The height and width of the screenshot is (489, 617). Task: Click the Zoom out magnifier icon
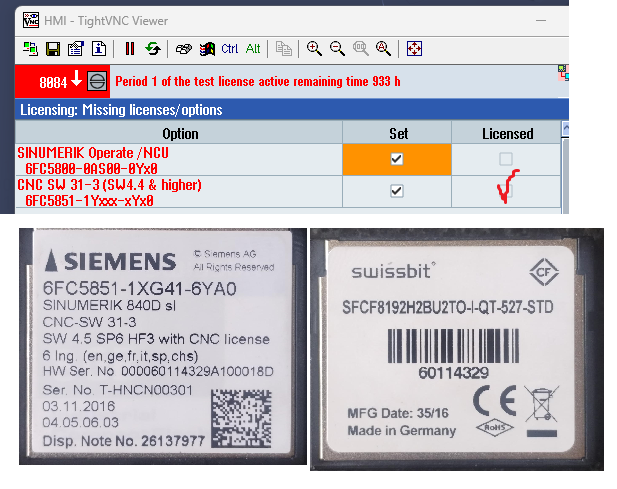click(x=337, y=49)
